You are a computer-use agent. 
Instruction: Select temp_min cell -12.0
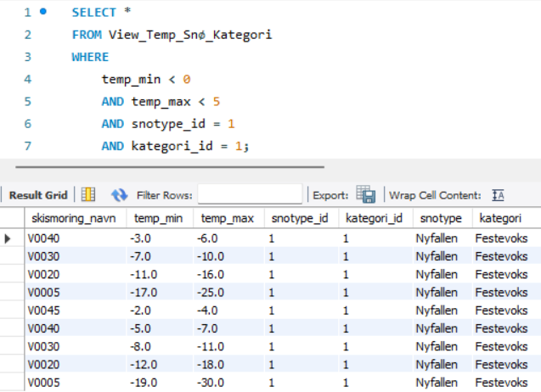point(160,365)
